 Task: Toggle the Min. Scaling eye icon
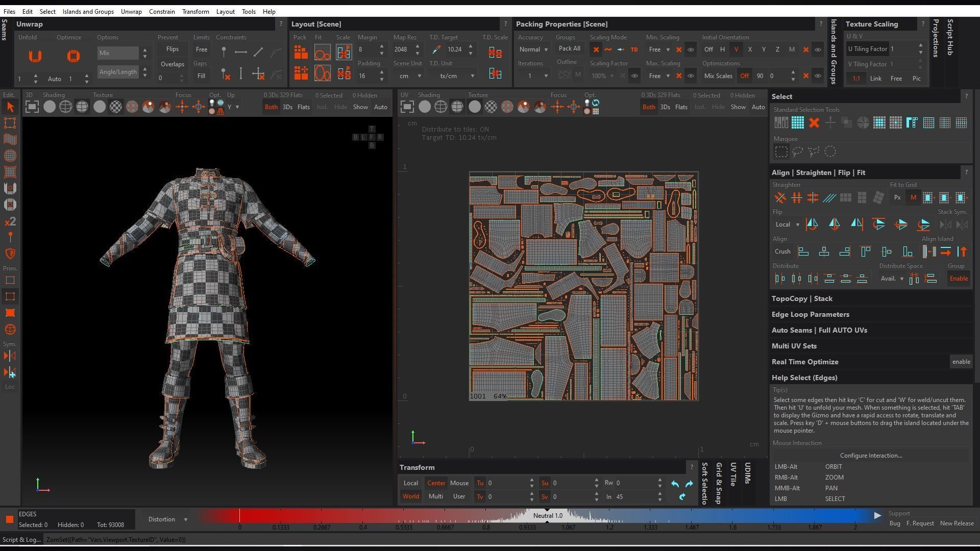(x=691, y=49)
